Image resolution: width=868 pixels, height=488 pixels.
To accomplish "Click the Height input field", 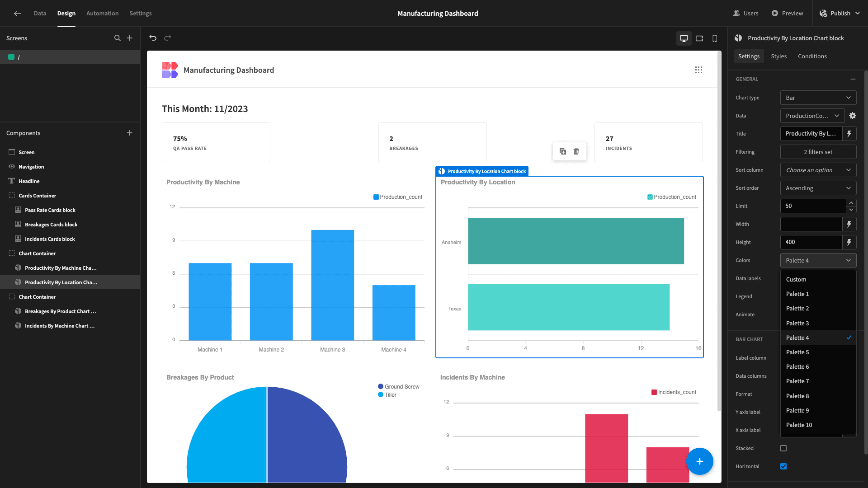I will pos(811,242).
